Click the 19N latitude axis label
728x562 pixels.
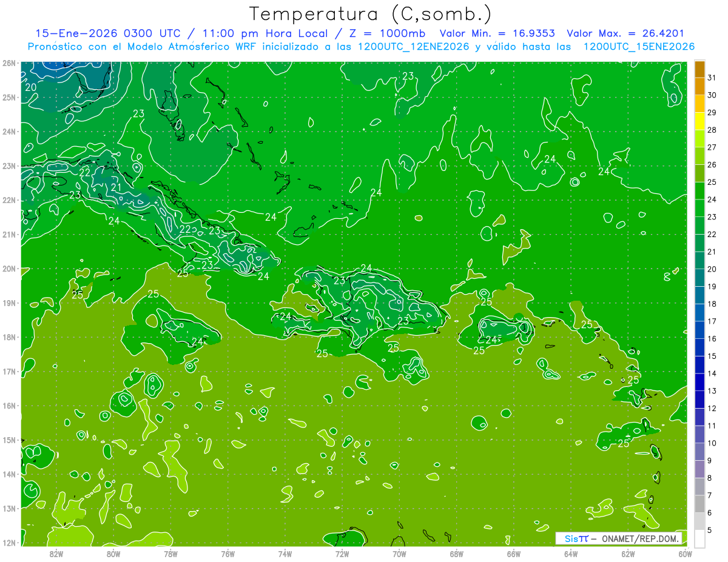coord(8,303)
